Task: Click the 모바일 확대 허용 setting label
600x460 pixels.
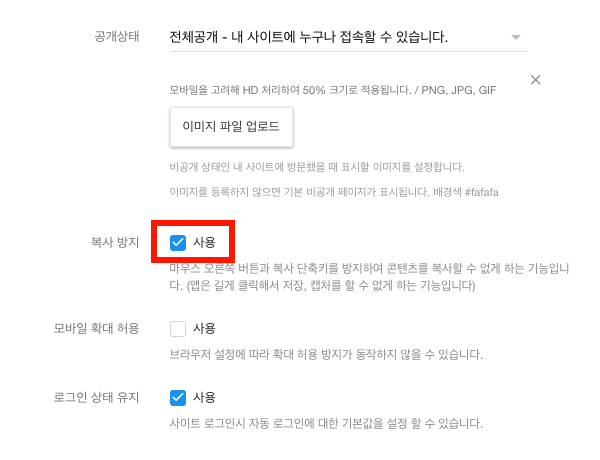Action: coord(96,329)
